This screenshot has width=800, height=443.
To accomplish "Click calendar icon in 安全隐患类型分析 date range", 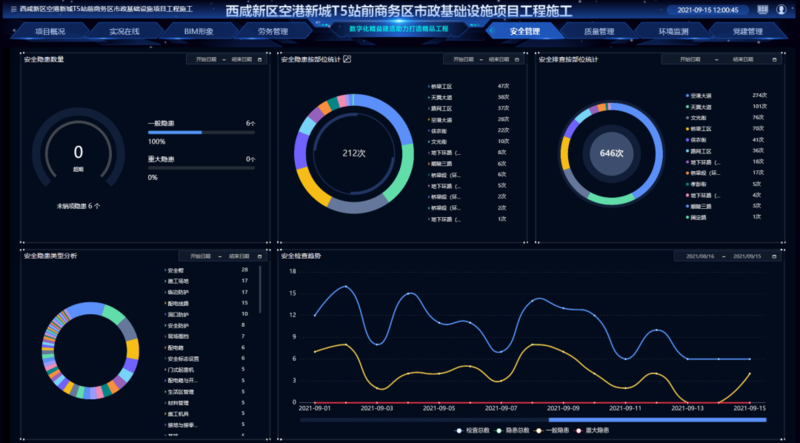I will [259, 256].
